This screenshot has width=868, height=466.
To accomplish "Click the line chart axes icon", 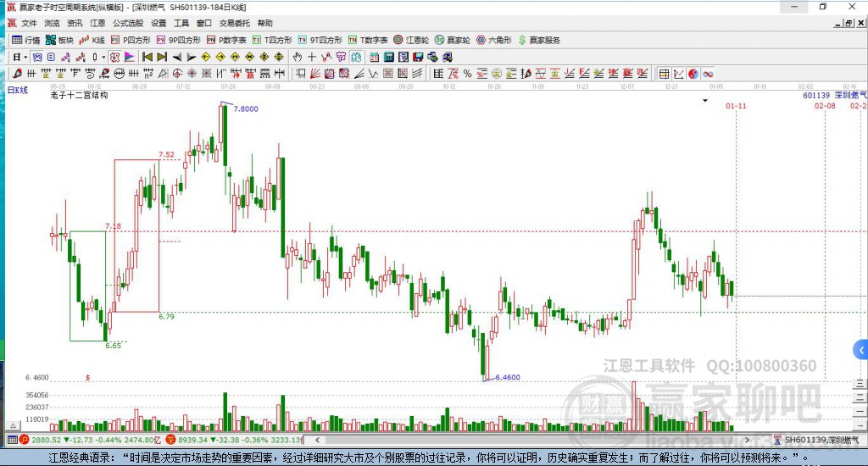I will coord(679,74).
